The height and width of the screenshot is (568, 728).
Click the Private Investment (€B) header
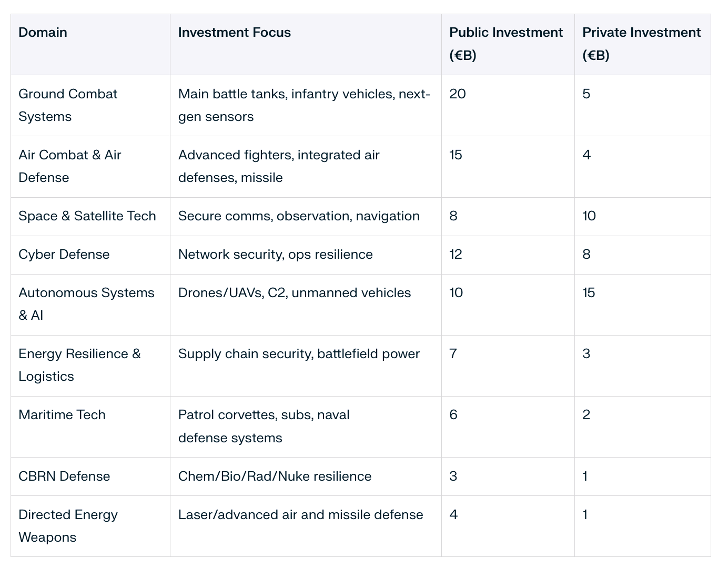[641, 44]
